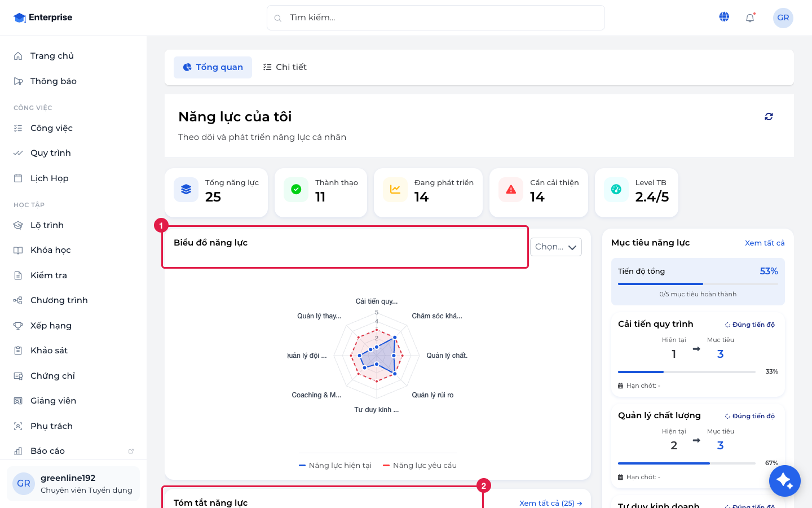Switch to the Chi tiết tab
Viewport: 812px width, 508px height.
click(285, 67)
